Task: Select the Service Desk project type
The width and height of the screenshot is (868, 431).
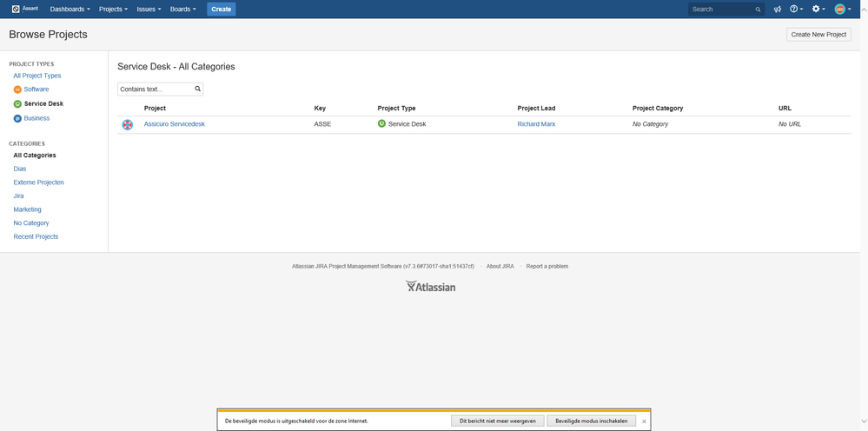Action: point(43,103)
